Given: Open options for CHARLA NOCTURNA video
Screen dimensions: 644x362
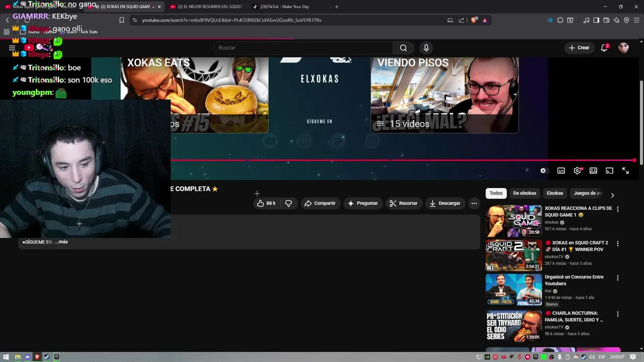Looking at the screenshot, I should coord(618,314).
